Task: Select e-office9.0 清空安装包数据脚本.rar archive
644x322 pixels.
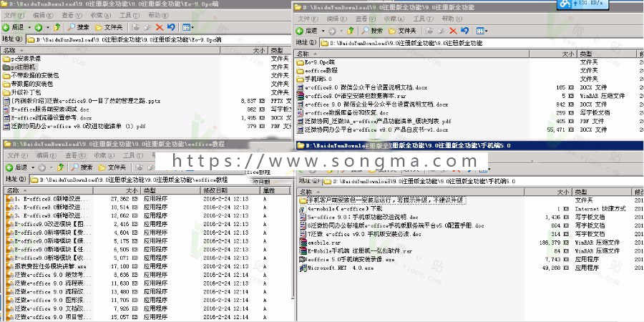Action: tap(351, 96)
